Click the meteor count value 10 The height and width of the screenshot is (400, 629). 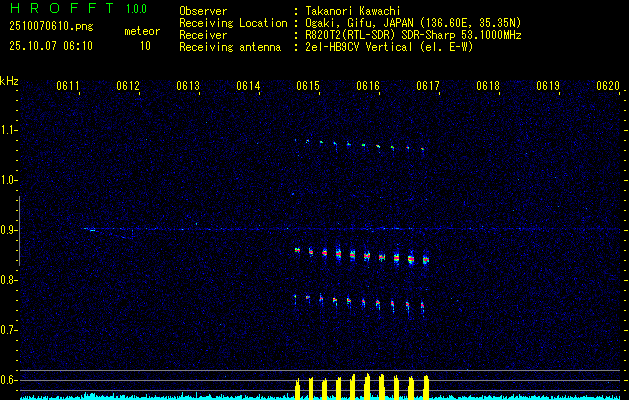(145, 46)
